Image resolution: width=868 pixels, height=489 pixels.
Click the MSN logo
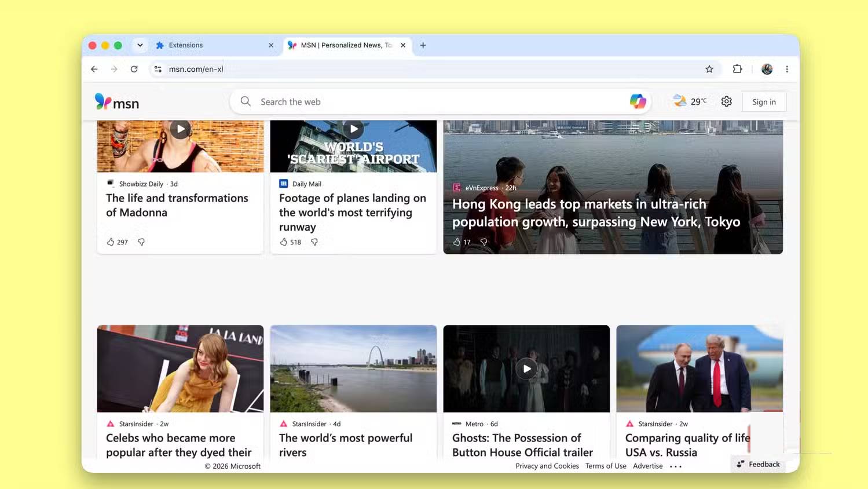pyautogui.click(x=117, y=102)
